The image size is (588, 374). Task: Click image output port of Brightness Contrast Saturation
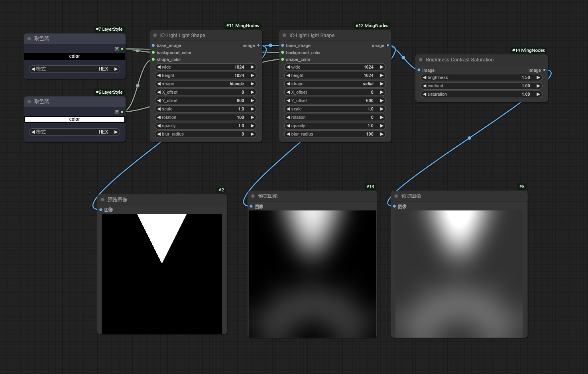pyautogui.click(x=544, y=70)
